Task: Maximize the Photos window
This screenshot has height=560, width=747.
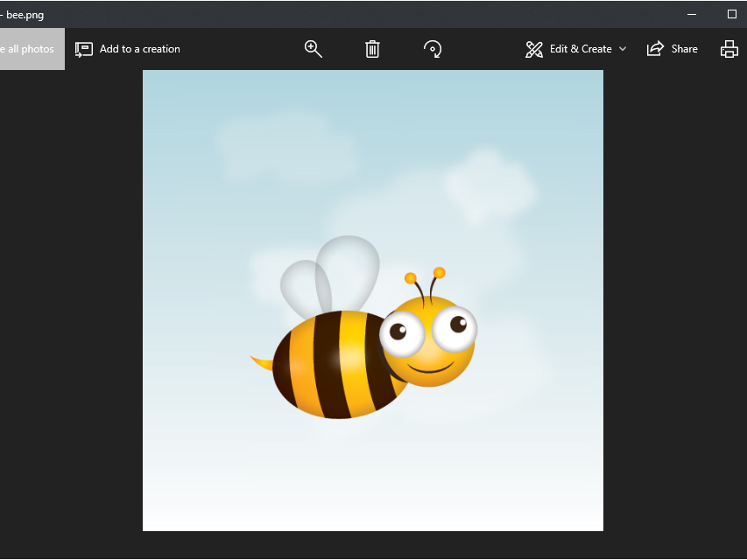Action: pos(732,14)
